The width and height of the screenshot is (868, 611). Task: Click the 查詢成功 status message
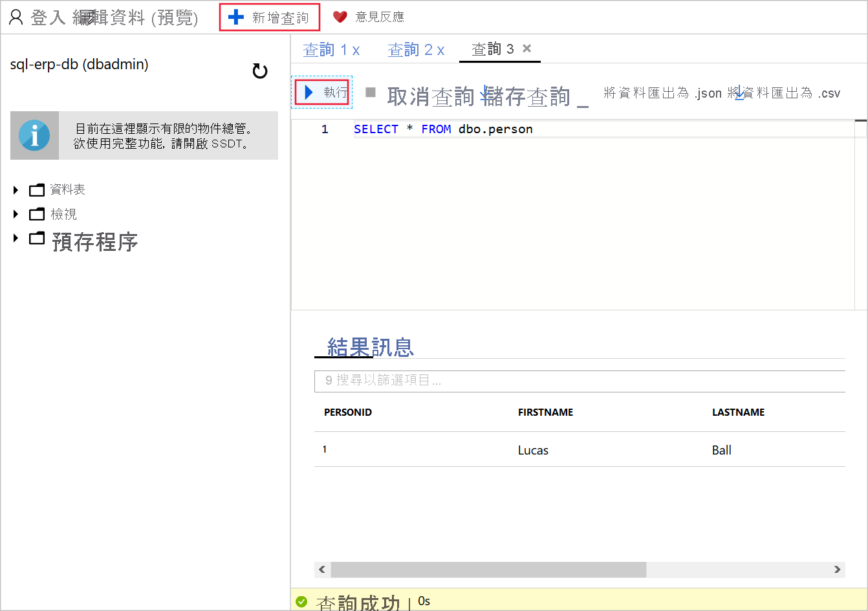[x=358, y=603]
